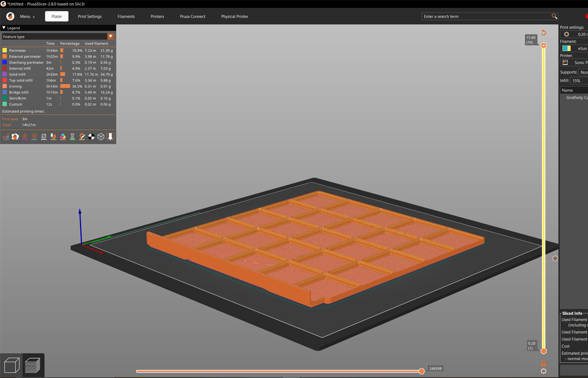Click the print settings gear icon
588x378 pixels.
(566, 34)
